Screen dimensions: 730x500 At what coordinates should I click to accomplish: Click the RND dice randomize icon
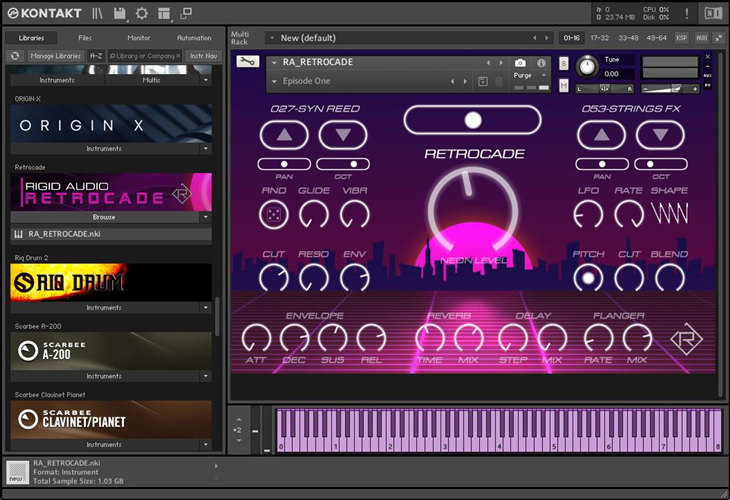274,213
